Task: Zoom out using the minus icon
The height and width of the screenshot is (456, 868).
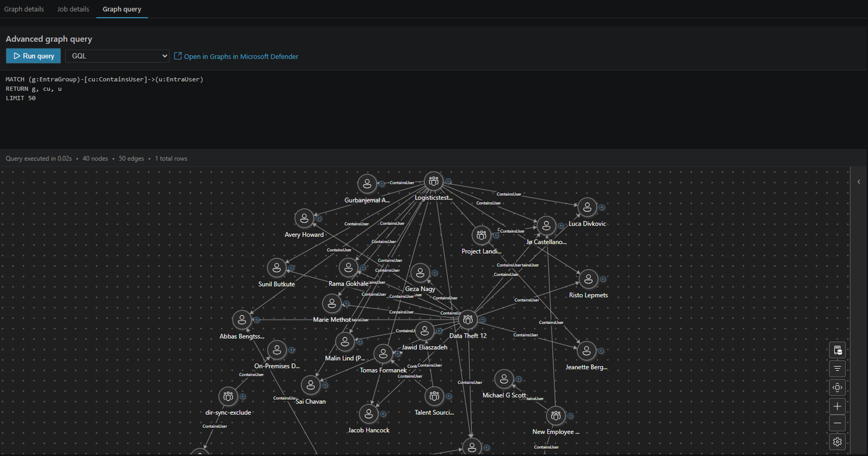Action: pyautogui.click(x=837, y=423)
